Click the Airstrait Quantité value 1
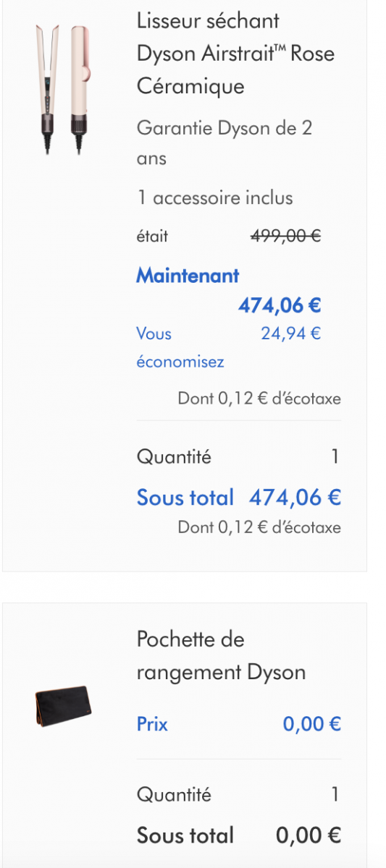Viewport: 386px width, 868px height. [335, 457]
